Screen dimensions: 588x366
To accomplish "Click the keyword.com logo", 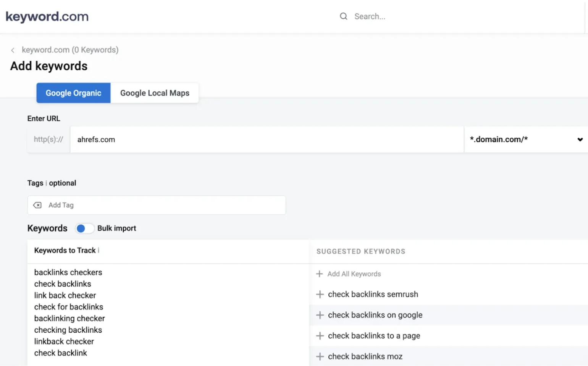I will (47, 16).
